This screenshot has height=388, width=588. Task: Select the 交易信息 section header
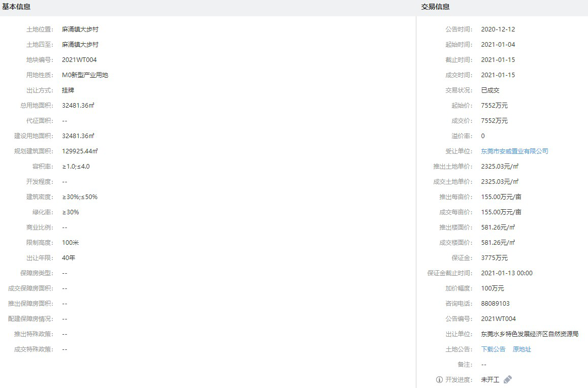tap(435, 7)
